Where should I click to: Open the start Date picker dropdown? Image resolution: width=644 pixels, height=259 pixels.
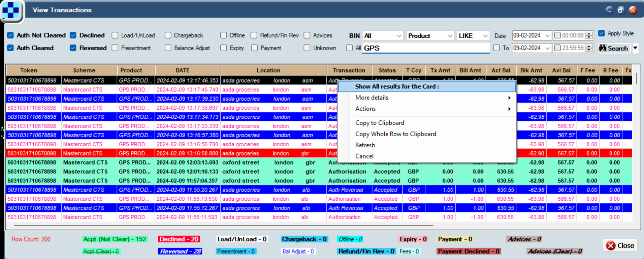[548, 35]
